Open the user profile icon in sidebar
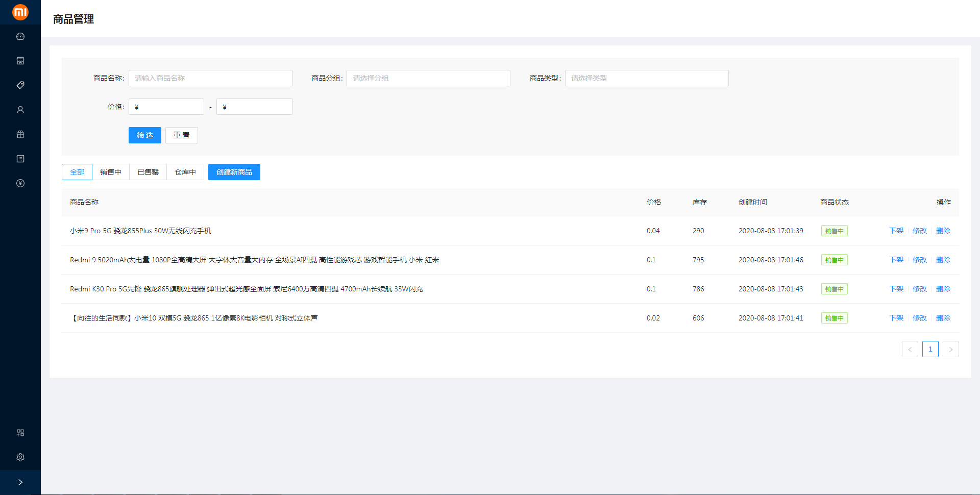This screenshot has width=980, height=495. 20,110
